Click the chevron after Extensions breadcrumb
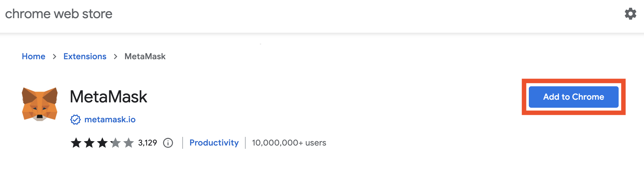The image size is (644, 172). 115,57
